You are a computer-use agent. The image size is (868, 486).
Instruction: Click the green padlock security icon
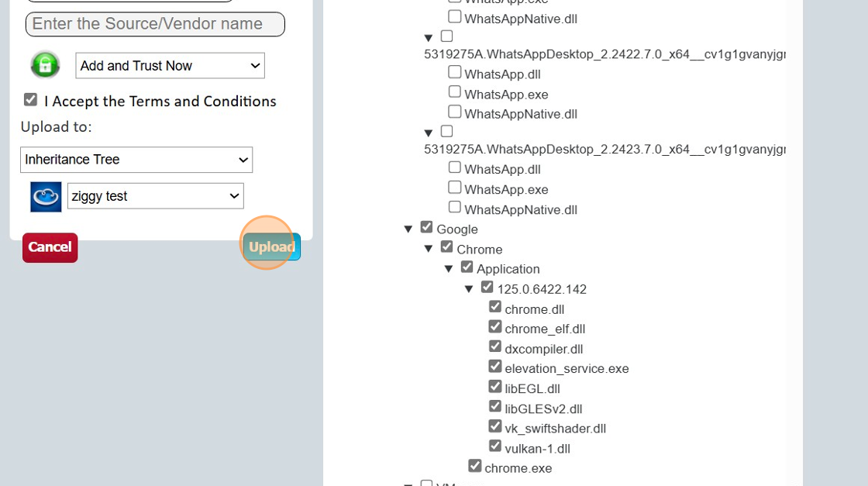44,64
